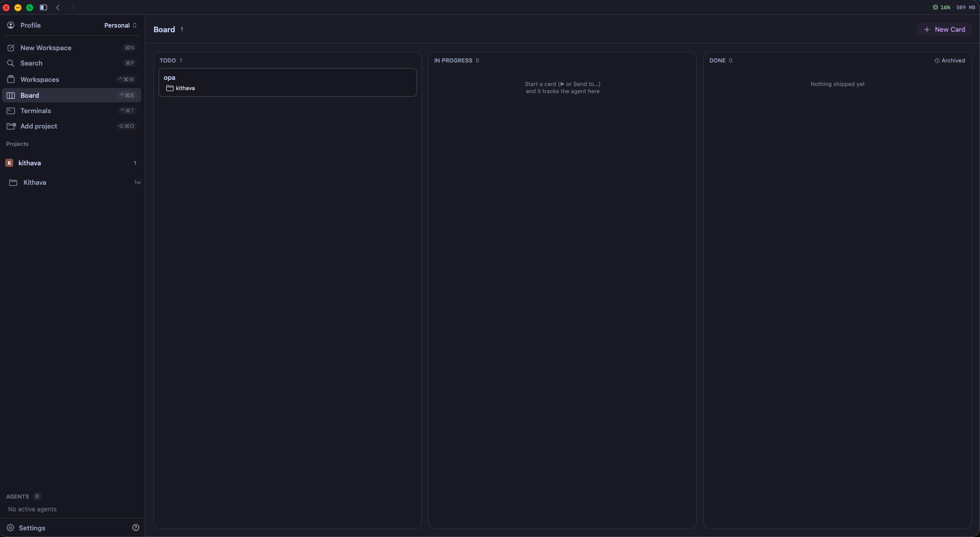Toggle the sidebar panel icon in title bar

[x=43, y=8]
